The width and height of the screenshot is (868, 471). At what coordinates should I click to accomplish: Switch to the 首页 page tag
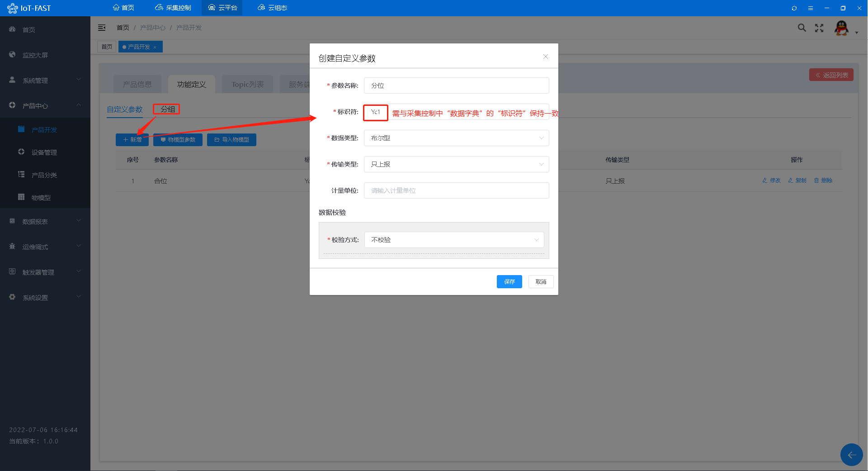[x=107, y=47]
